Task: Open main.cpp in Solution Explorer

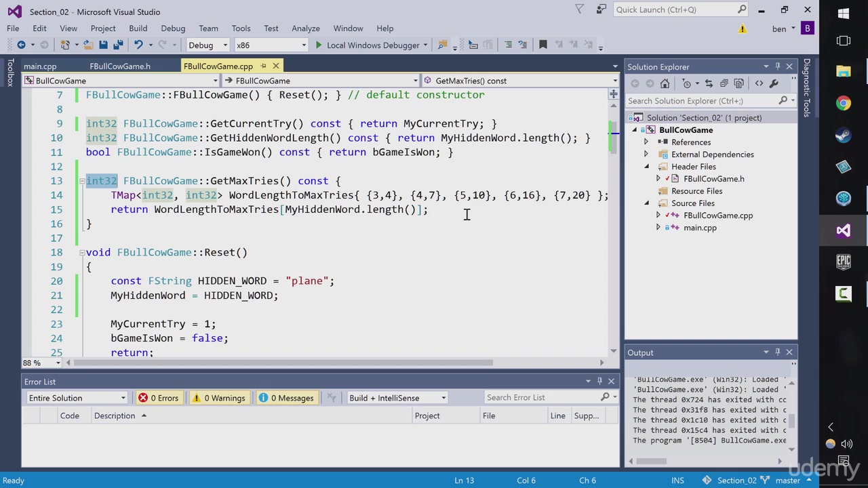Action: coord(700,228)
